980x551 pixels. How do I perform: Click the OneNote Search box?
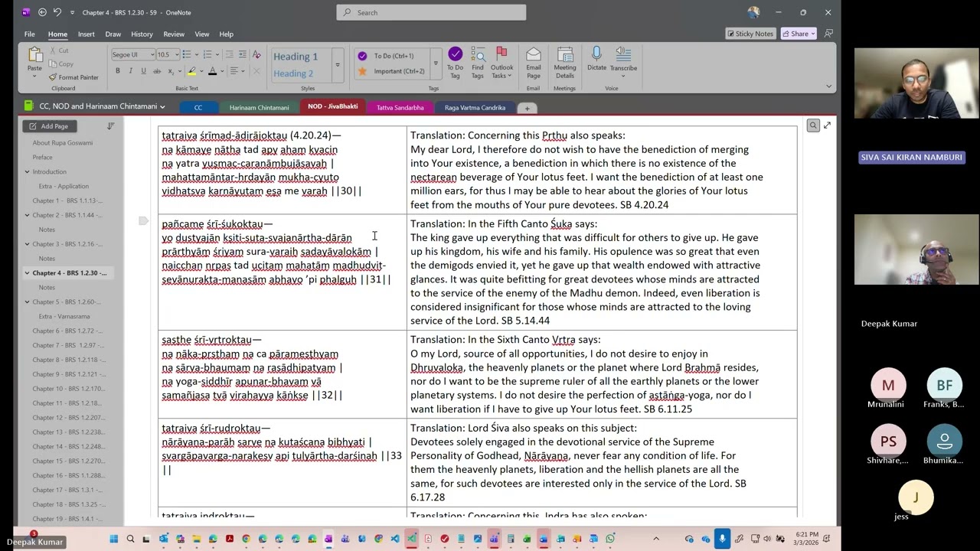431,12
